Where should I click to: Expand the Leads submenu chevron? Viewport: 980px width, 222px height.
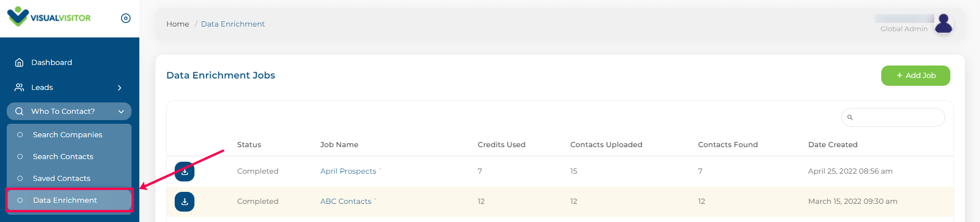click(x=120, y=88)
